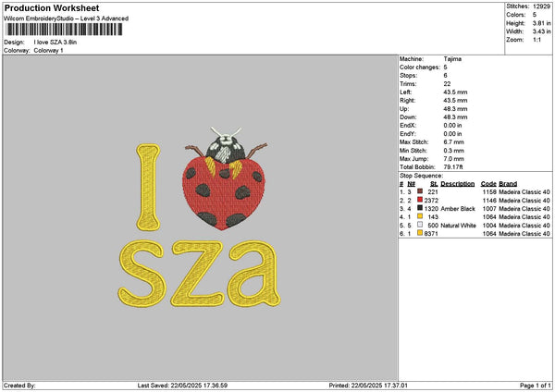Click the red swatch for code 1146
The width and height of the screenshot is (555, 392).
pos(420,200)
